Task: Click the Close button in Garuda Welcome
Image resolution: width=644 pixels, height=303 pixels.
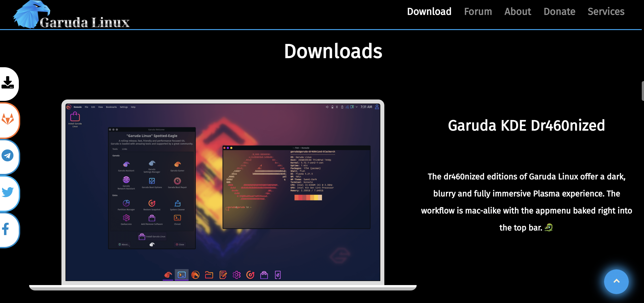Action: pos(180,244)
